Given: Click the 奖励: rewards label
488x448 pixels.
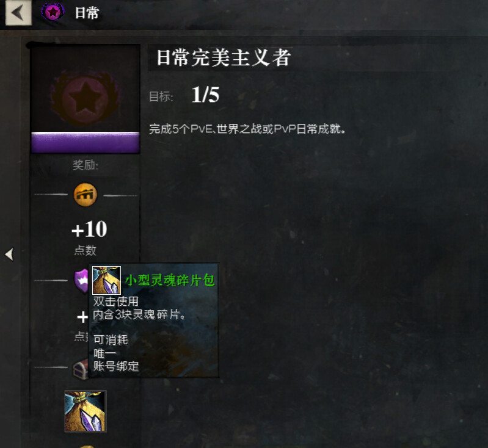Looking at the screenshot, I should (86, 165).
